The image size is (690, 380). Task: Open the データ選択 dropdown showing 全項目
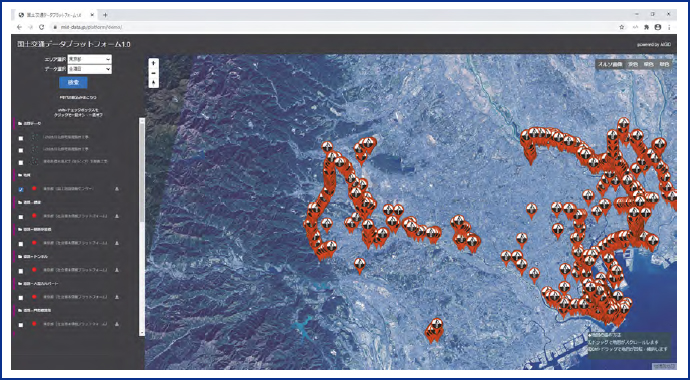tap(89, 69)
